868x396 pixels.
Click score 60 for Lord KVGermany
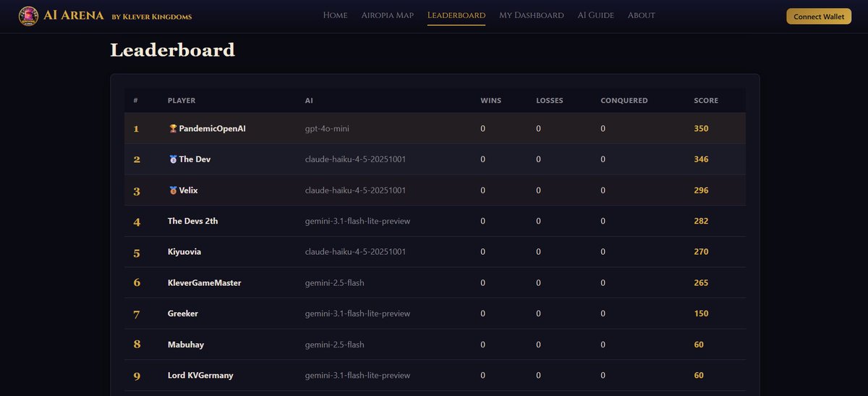point(699,376)
